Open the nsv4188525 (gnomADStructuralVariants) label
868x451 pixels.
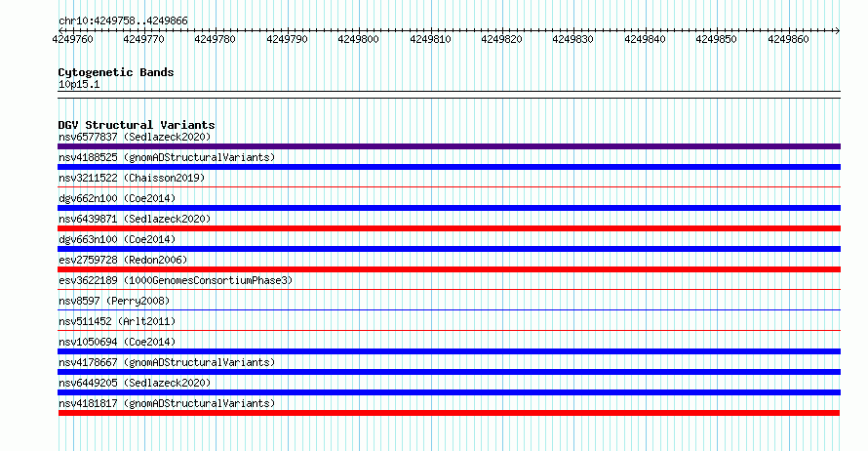(167, 157)
